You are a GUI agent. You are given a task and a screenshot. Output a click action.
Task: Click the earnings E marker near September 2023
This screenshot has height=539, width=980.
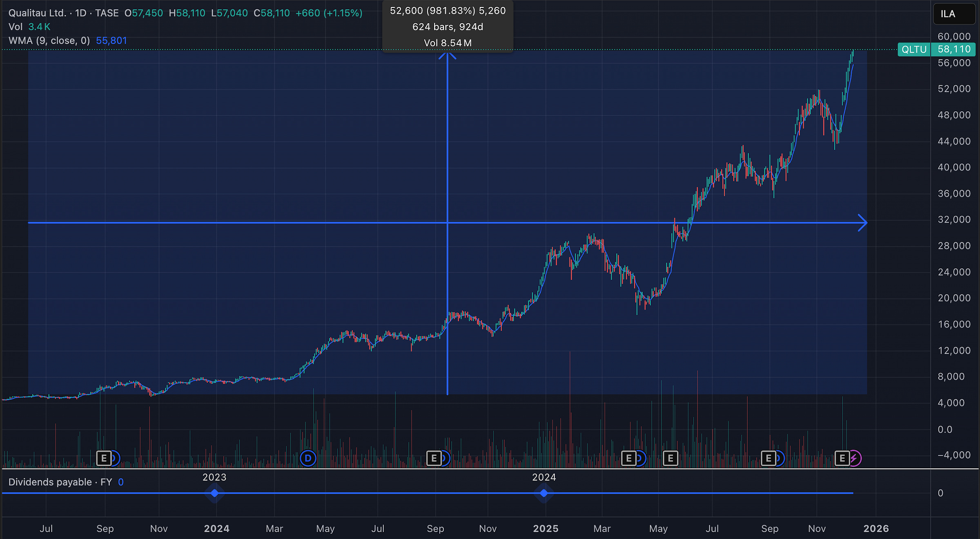coord(104,458)
